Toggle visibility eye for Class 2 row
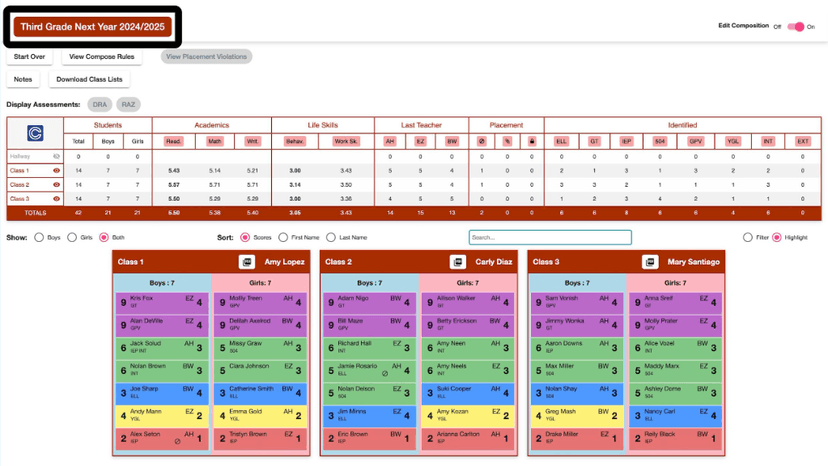This screenshot has height=466, width=828. click(57, 185)
